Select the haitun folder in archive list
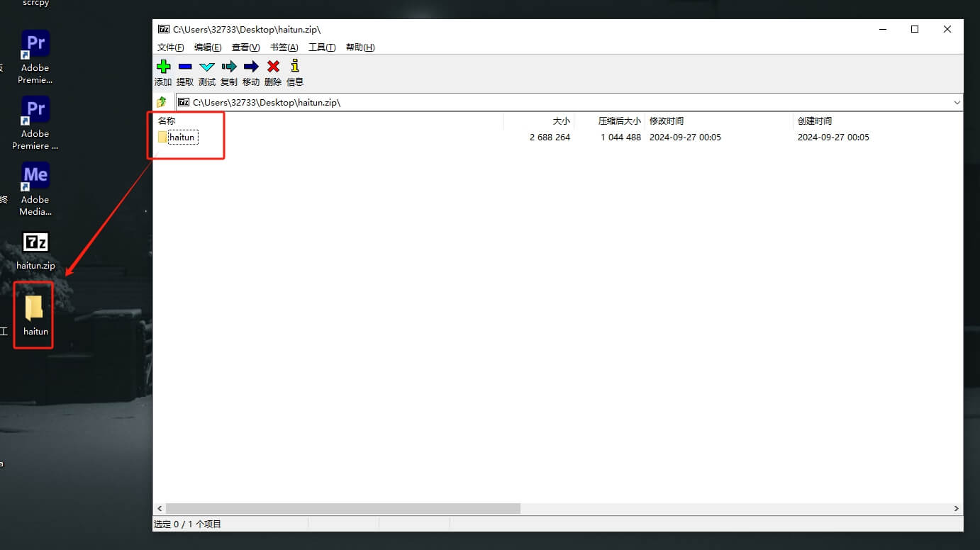Screen dimensions: 980x550 pyautogui.click(x=182, y=137)
